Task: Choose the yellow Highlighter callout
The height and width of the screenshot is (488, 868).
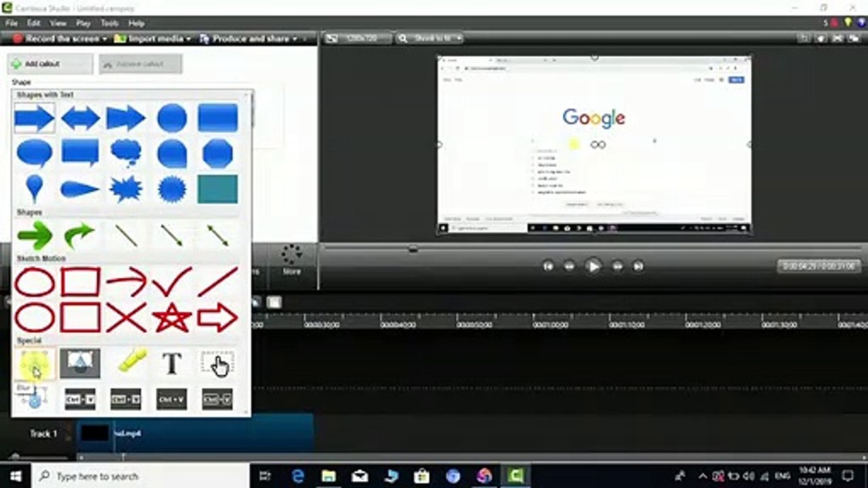Action: (131, 361)
